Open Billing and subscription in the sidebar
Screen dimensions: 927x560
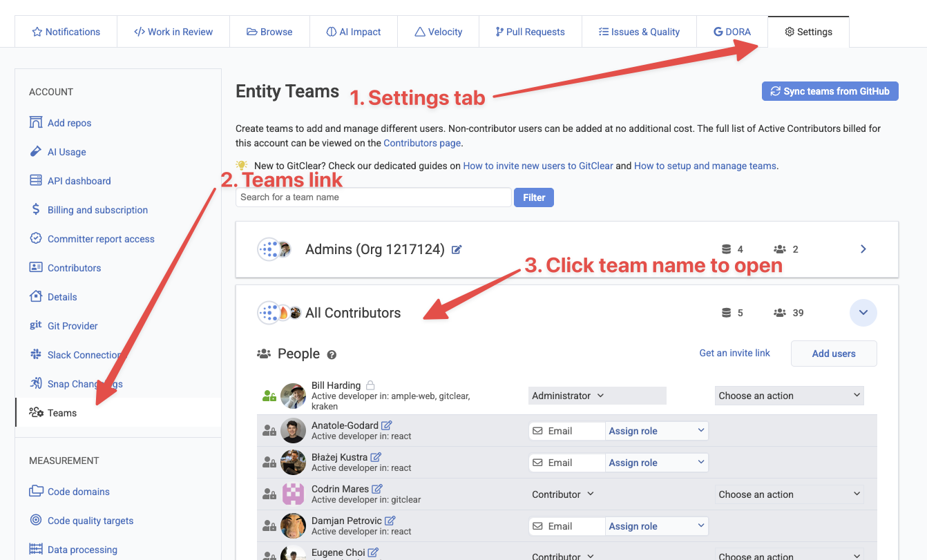click(97, 210)
